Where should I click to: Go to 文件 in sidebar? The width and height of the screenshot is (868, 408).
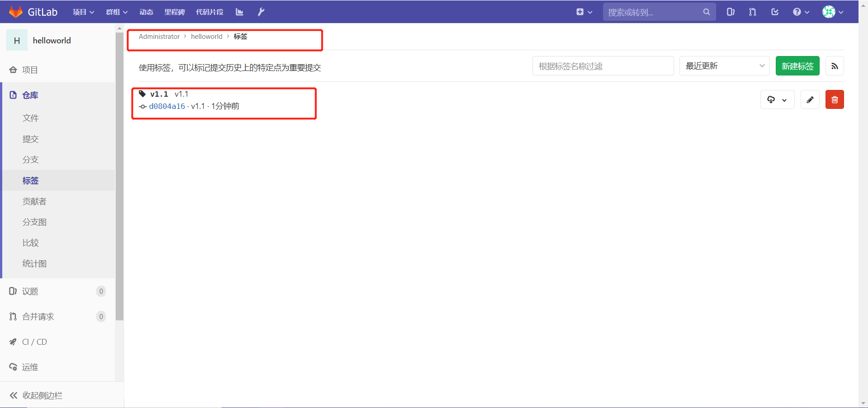pyautogui.click(x=31, y=118)
